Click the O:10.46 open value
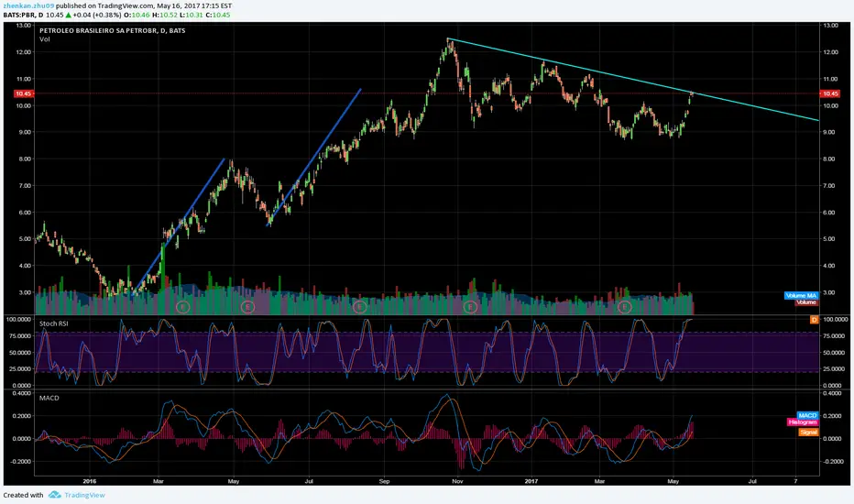 (137, 15)
